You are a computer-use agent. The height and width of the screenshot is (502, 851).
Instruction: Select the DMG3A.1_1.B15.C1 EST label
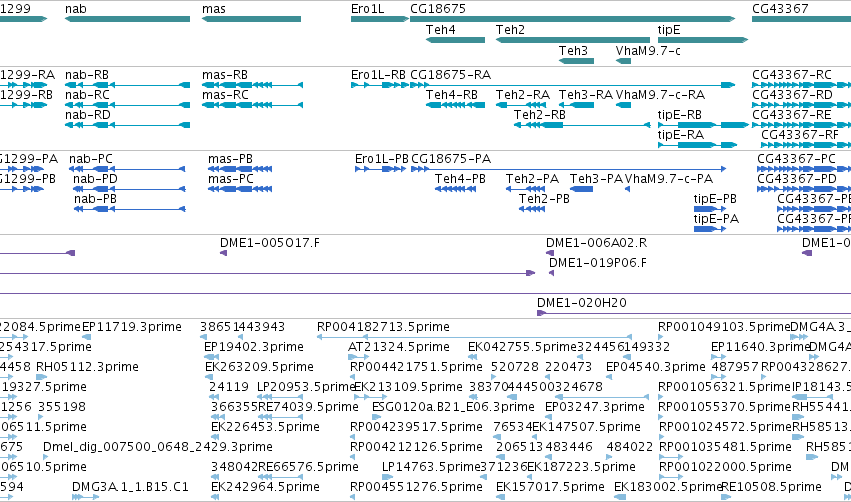pyautogui.click(x=130, y=487)
